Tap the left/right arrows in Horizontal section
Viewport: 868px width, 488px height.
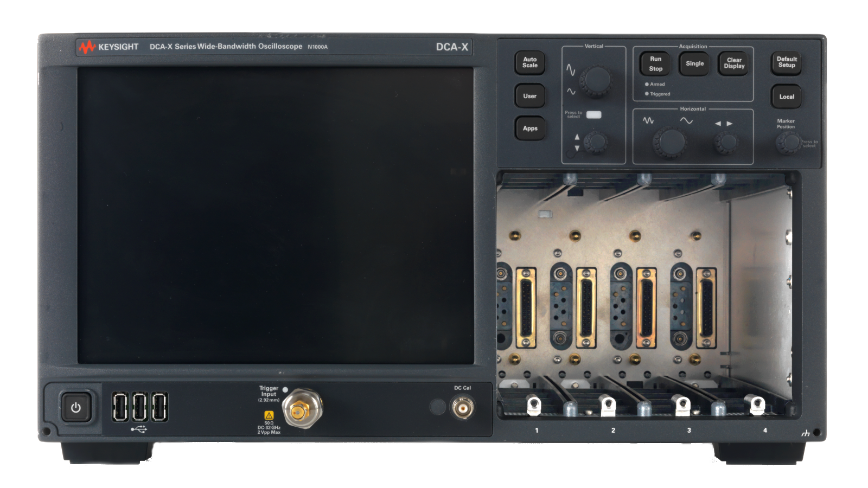click(724, 124)
